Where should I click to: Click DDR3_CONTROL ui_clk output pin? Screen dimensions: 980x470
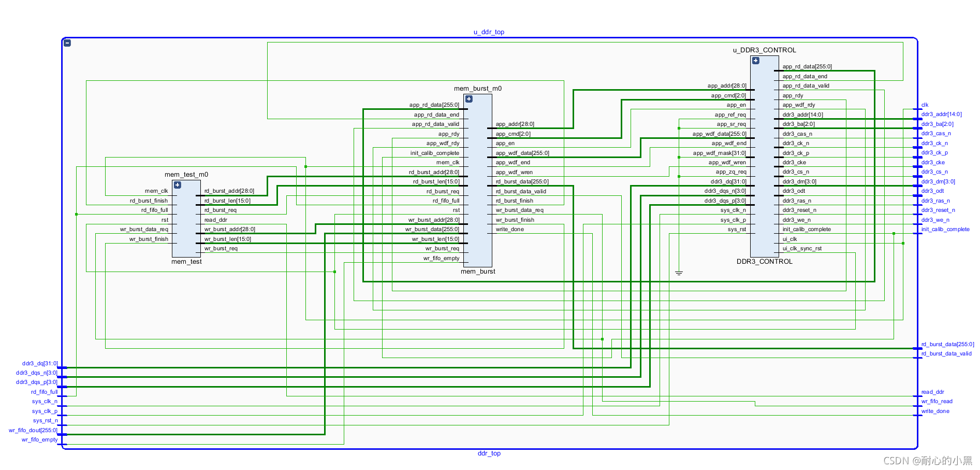pyautogui.click(x=789, y=239)
